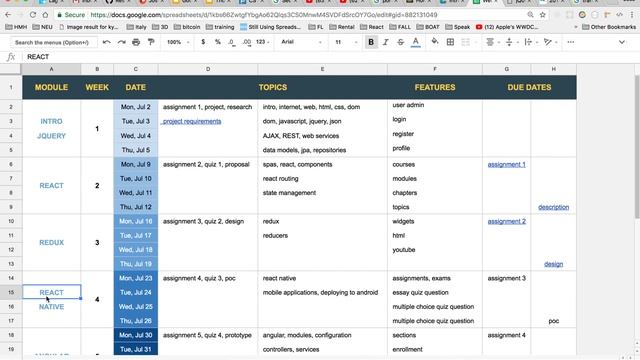
Task: Open the project requirements link
Action: pos(191,121)
